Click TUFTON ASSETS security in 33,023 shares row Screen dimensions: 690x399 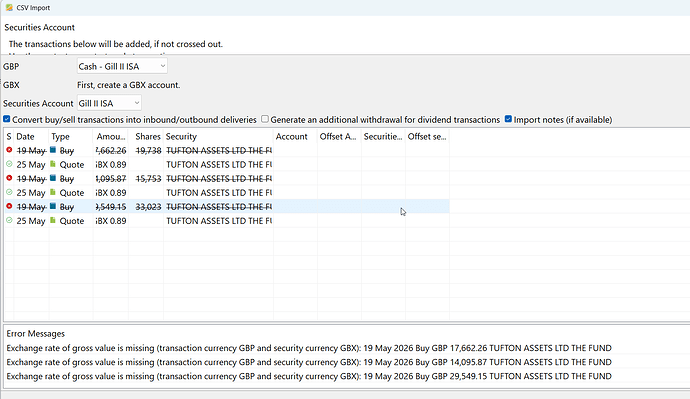point(219,207)
